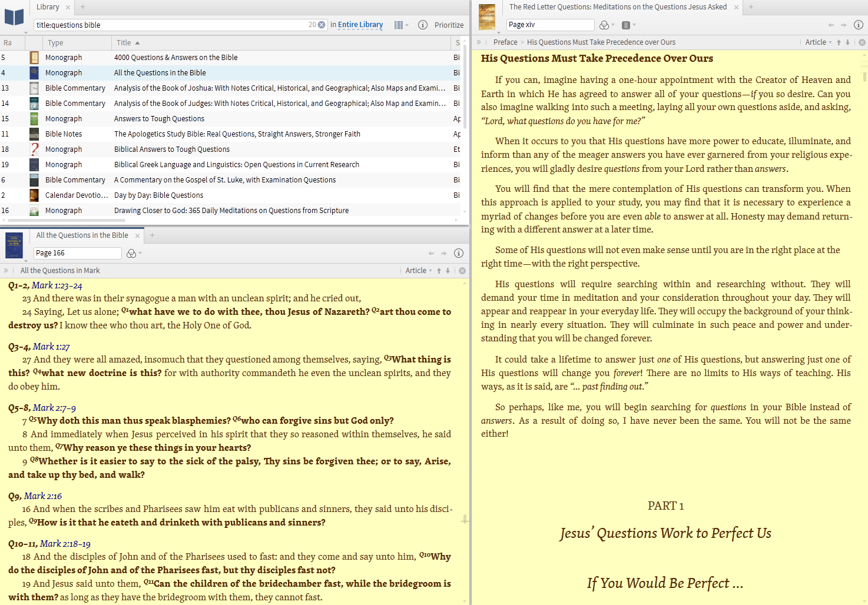Follow the Mark 2:18–19 reference link

(x=65, y=544)
